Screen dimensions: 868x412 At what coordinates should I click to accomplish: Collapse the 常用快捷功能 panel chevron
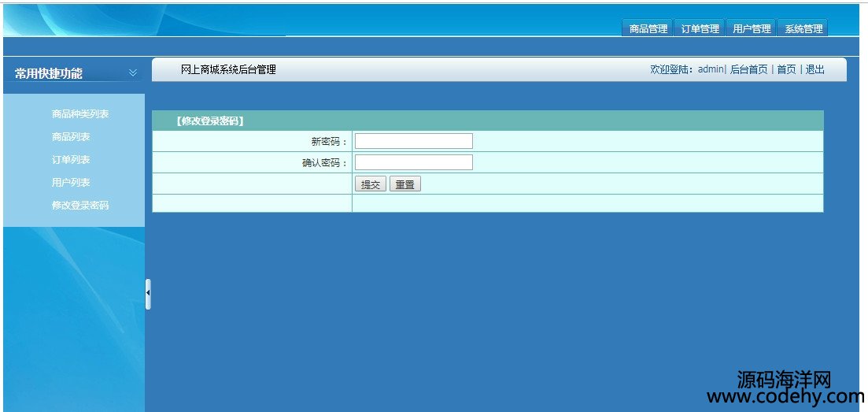pyautogui.click(x=133, y=72)
